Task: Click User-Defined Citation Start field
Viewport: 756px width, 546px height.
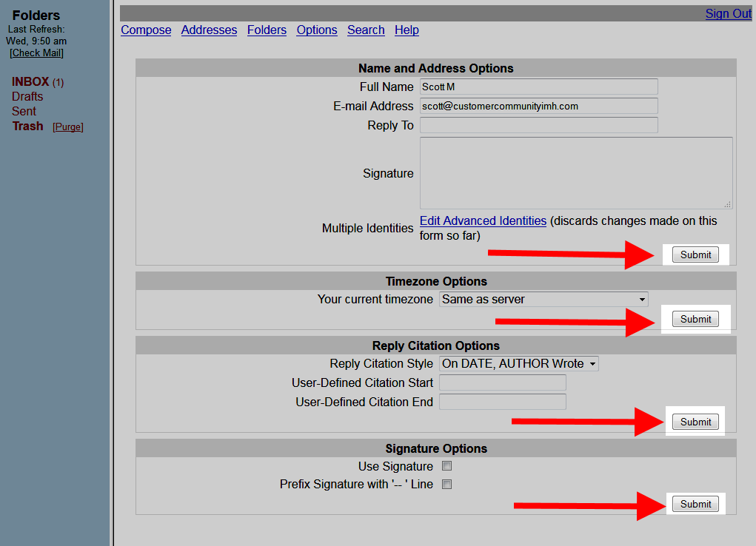Action: pyautogui.click(x=502, y=382)
